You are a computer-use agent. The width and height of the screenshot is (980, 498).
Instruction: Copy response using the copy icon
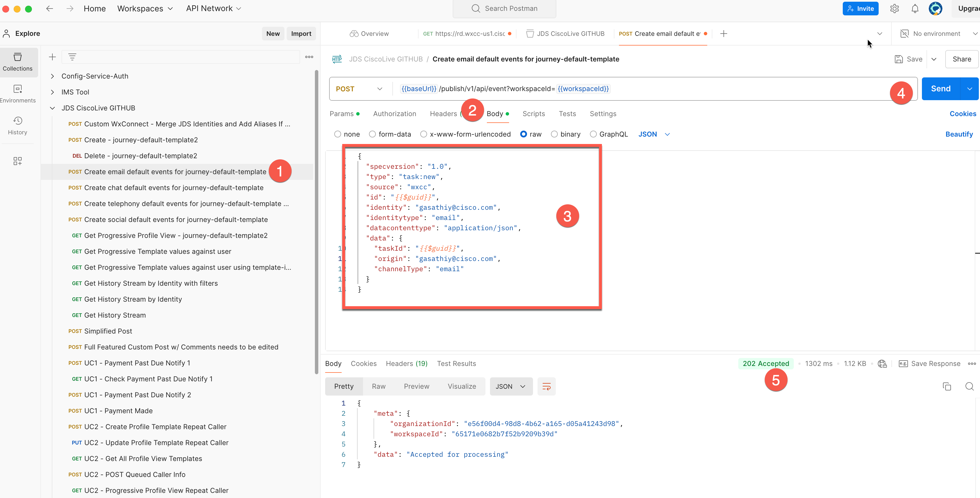(946, 386)
